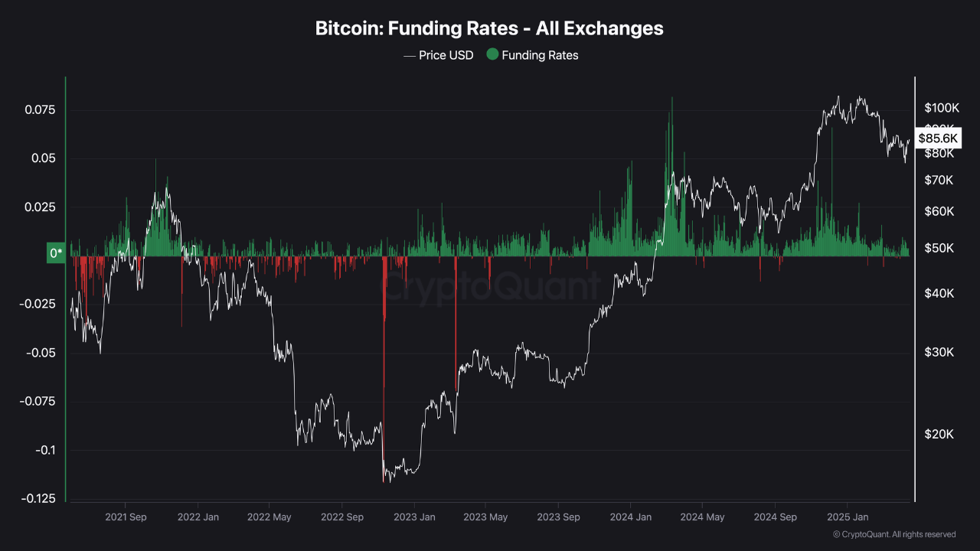Click the 0.075 funding rate axis label
980x551 pixels.
click(x=41, y=110)
